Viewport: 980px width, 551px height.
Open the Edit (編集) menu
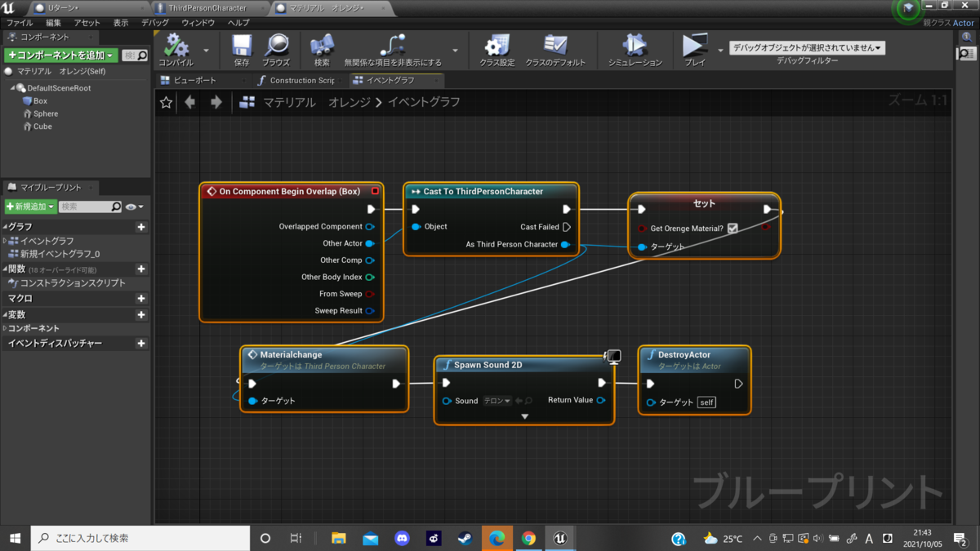click(x=53, y=23)
